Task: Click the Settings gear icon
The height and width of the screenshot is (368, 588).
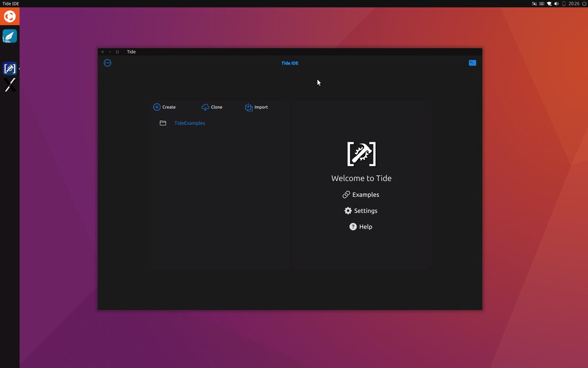Action: coord(348,210)
